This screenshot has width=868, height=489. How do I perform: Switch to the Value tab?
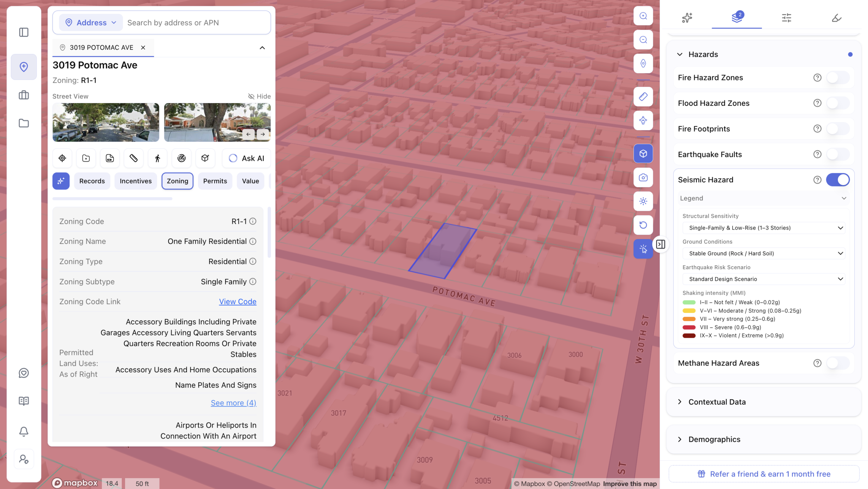pos(251,181)
